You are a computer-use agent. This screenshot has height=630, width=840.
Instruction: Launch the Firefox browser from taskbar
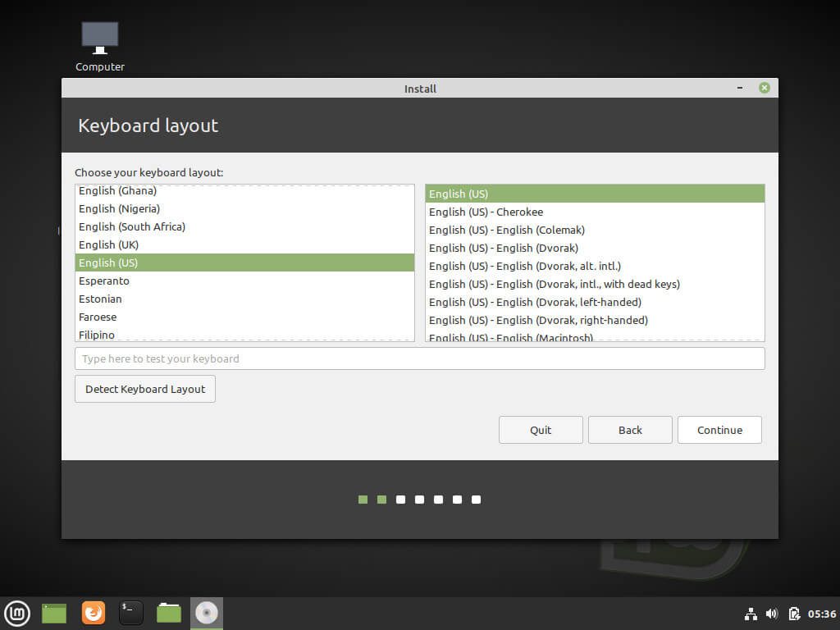click(94, 613)
